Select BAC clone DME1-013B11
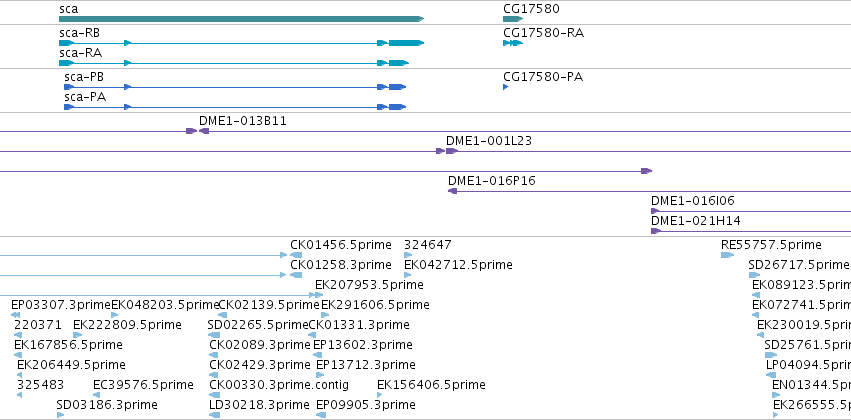 [243, 121]
